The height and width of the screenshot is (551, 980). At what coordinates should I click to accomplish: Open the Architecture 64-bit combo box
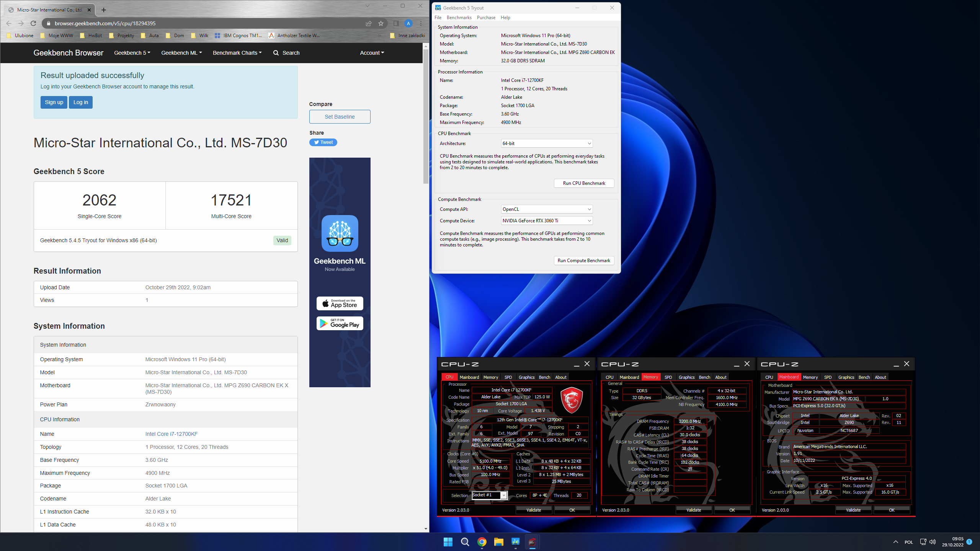(x=547, y=143)
